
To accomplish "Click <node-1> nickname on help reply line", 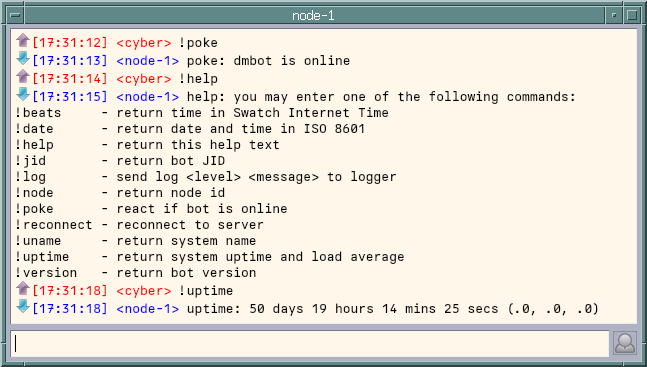I will 148,97.
